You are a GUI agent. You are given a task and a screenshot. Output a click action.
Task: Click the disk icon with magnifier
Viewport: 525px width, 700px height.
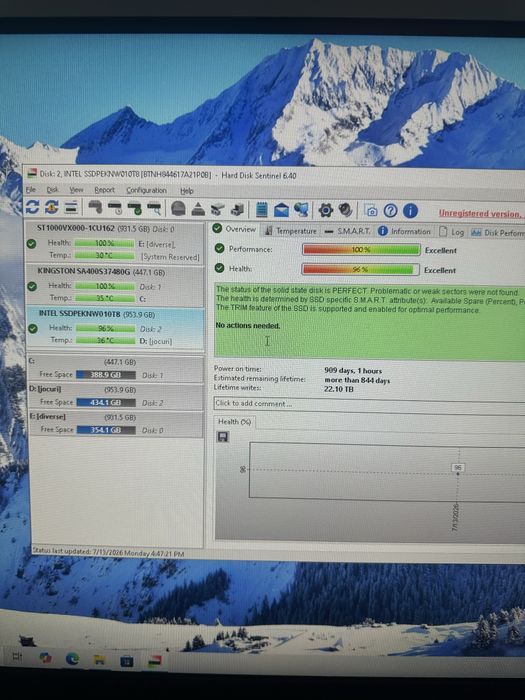154,208
